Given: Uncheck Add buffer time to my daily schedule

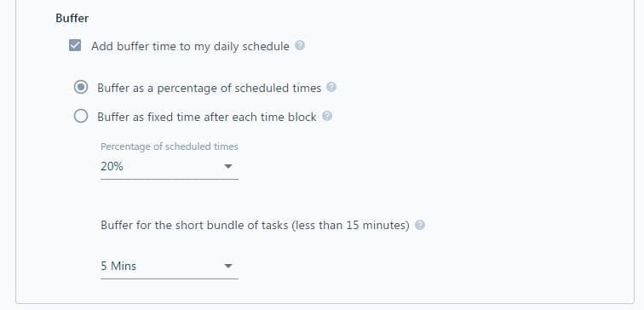Looking at the screenshot, I should click(75, 45).
